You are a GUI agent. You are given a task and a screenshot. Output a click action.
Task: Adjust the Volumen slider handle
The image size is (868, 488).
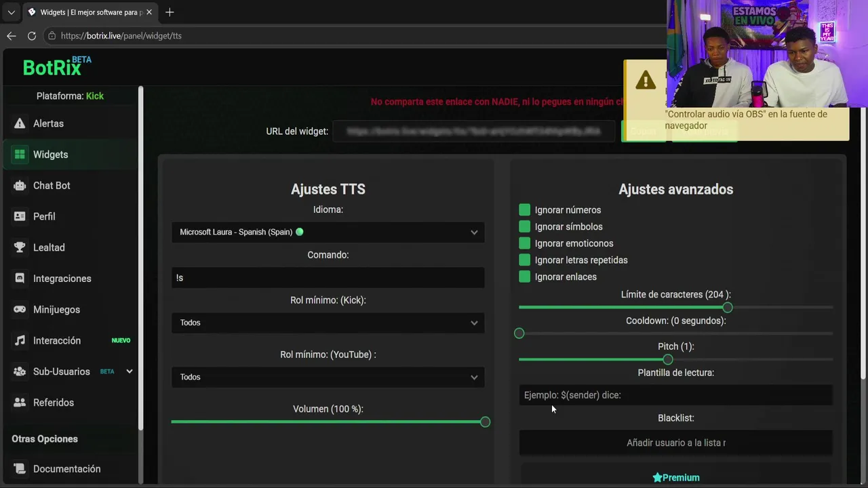pyautogui.click(x=485, y=422)
